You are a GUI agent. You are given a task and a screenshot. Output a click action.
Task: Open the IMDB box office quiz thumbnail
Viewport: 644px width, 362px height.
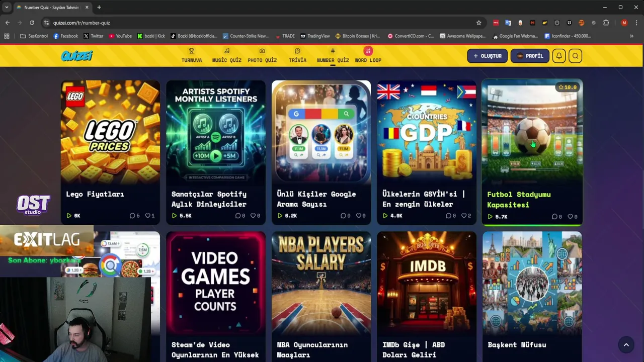pos(427,283)
